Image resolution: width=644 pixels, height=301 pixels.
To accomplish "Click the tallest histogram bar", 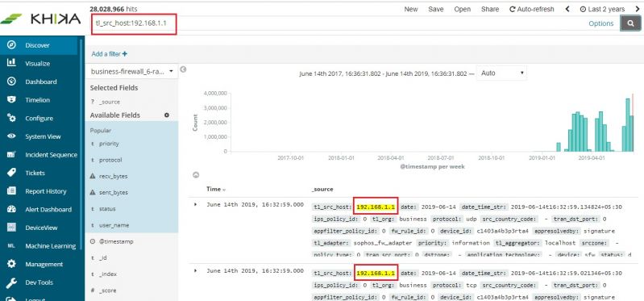I will (628, 124).
